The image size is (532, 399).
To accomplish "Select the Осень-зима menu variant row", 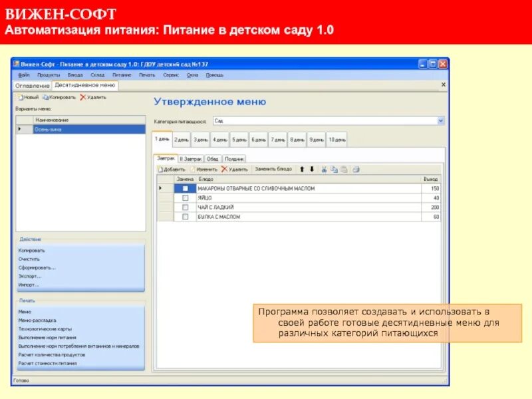I will pos(80,129).
